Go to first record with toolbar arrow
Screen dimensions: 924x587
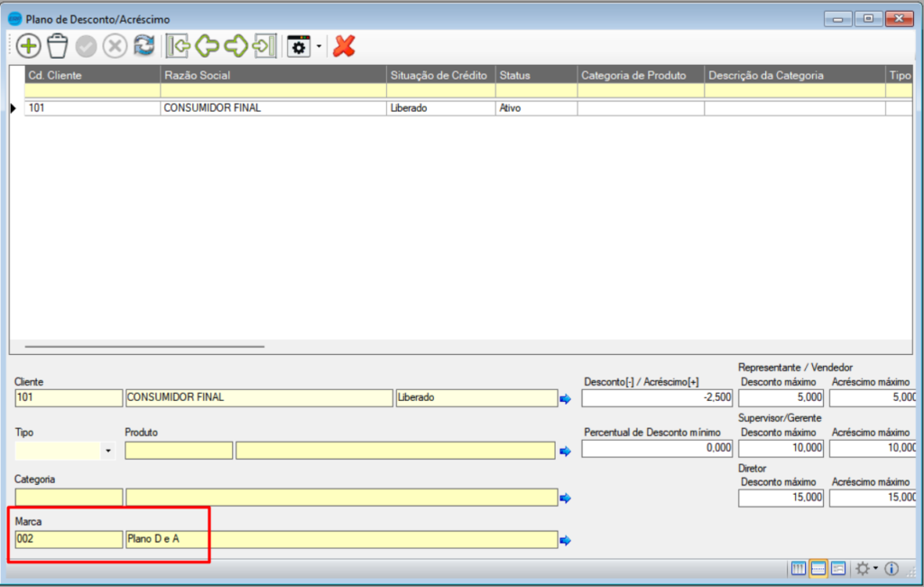click(x=178, y=46)
